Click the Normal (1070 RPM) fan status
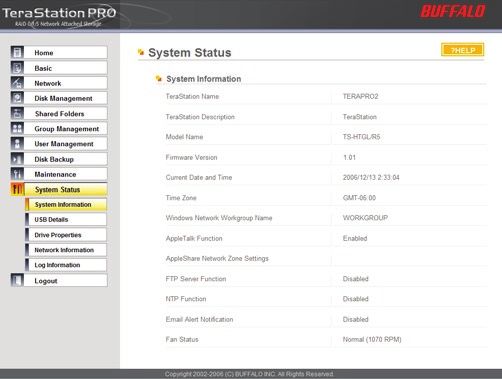This screenshot has height=379, width=502. tap(372, 339)
